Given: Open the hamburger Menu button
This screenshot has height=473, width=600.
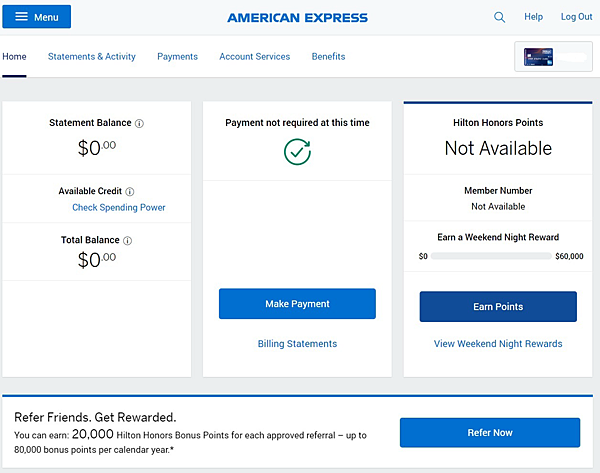Looking at the screenshot, I should [x=37, y=17].
